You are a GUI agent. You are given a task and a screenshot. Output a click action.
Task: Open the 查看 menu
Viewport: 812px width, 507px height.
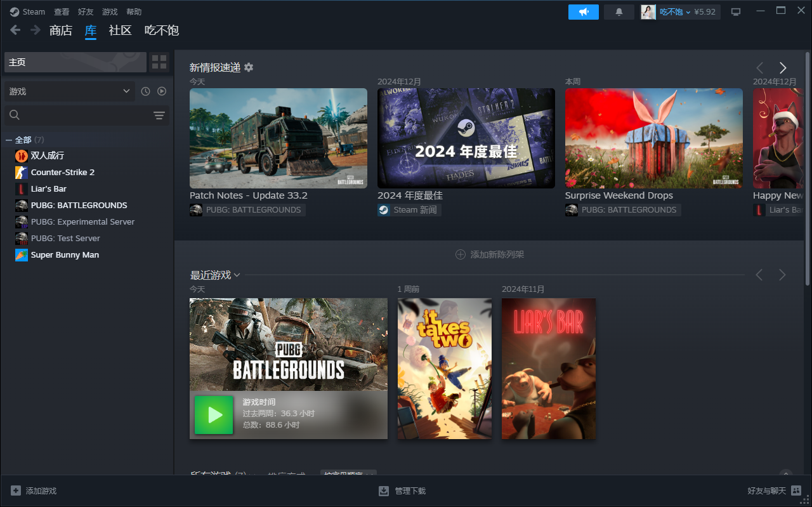point(62,11)
